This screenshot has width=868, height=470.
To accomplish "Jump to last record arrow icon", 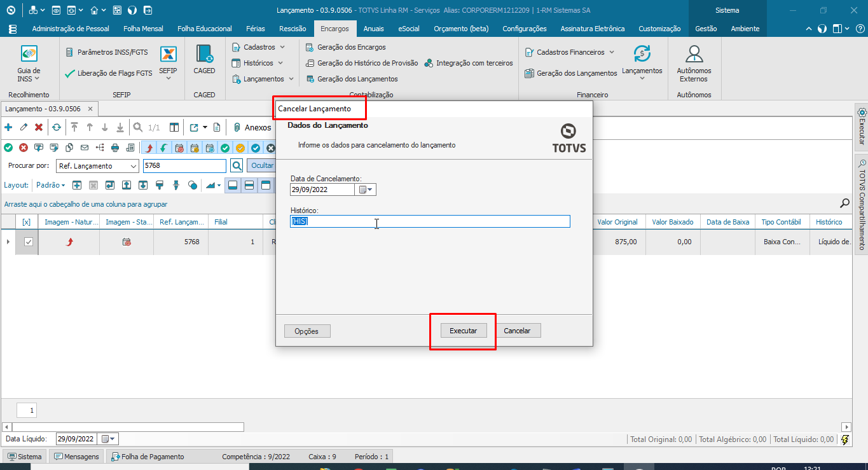I will click(120, 127).
